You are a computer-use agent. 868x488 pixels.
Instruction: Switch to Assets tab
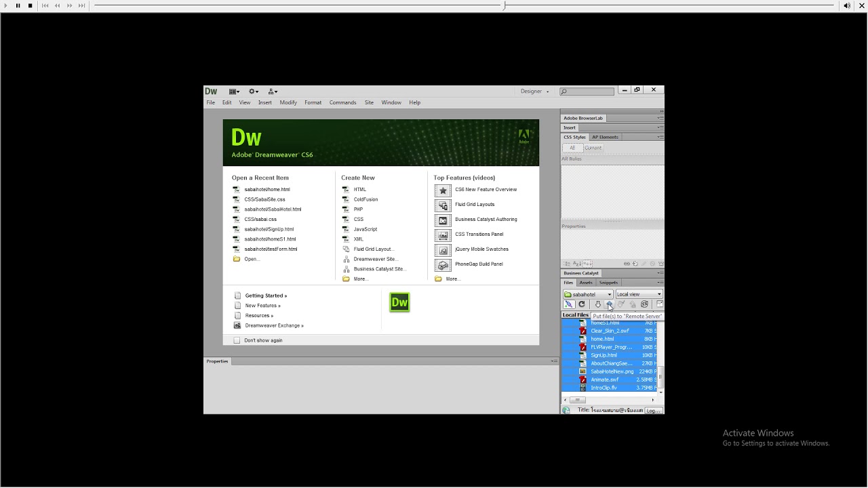(586, 283)
